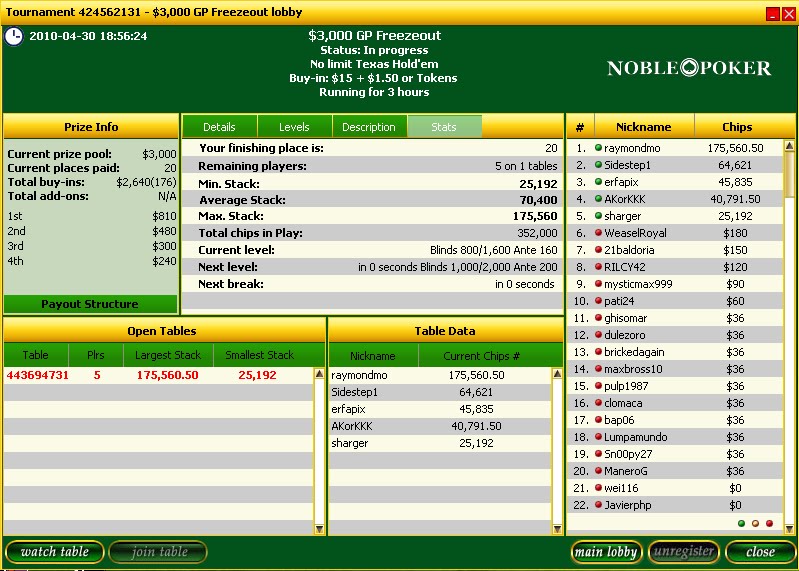Click up arrow of Table Data scrollbar

[557, 374]
